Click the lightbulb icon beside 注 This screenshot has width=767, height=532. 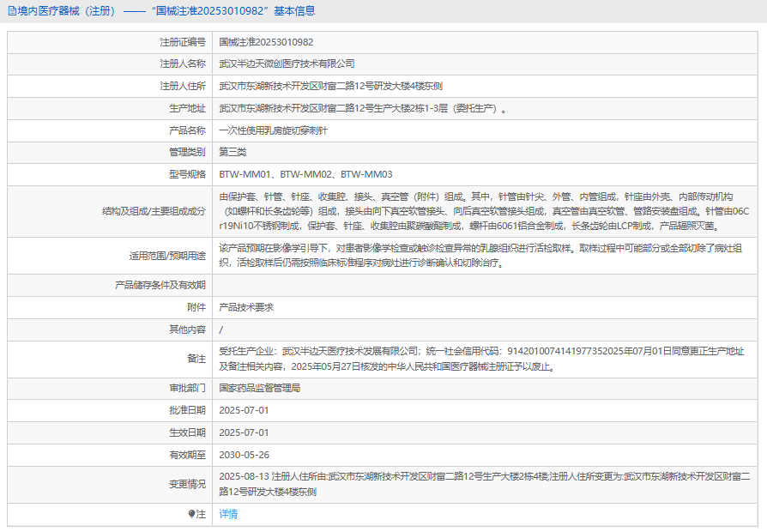[x=192, y=514]
